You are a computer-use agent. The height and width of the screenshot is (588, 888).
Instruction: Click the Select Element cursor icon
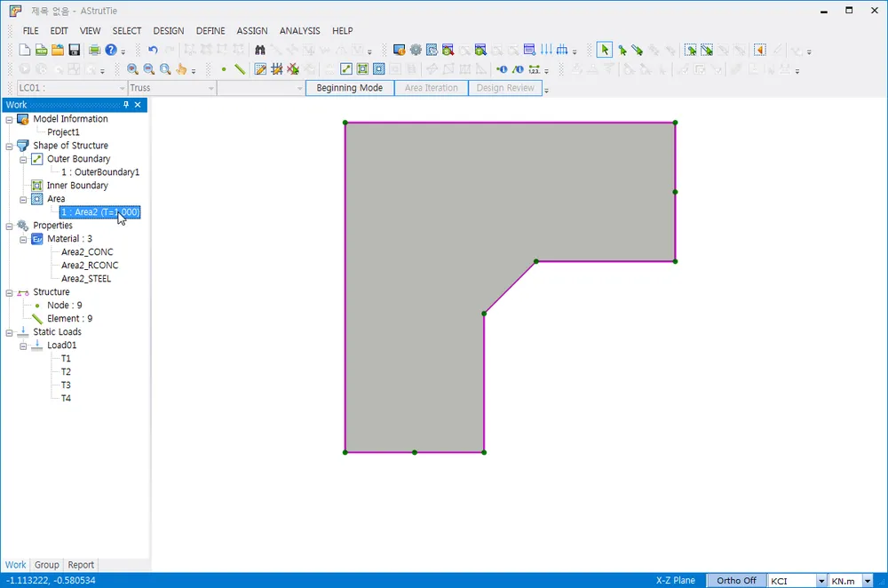pyautogui.click(x=638, y=51)
